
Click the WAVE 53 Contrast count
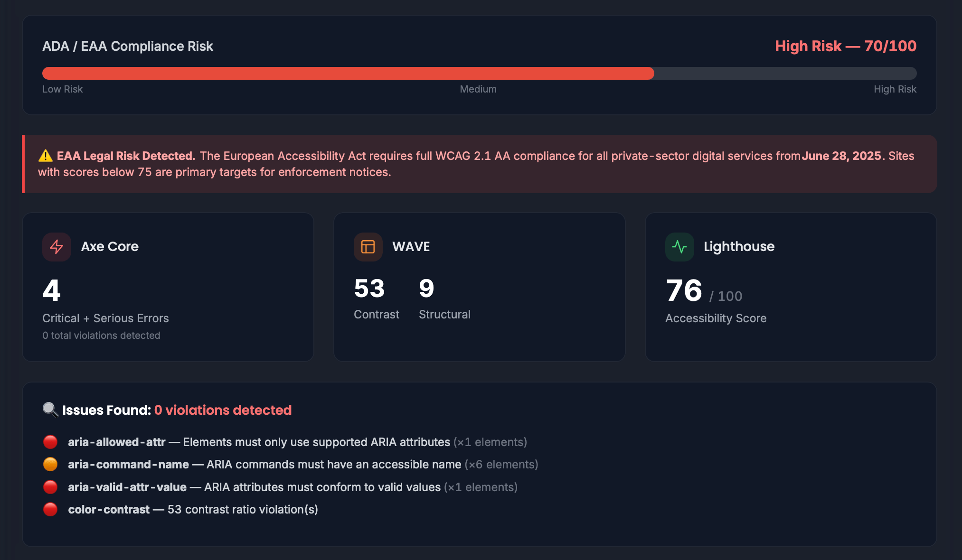[369, 289]
